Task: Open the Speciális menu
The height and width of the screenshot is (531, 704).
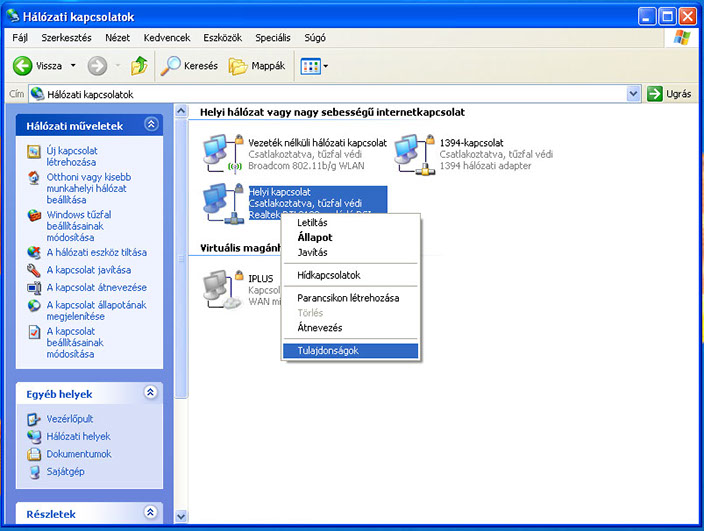Action: point(273,38)
